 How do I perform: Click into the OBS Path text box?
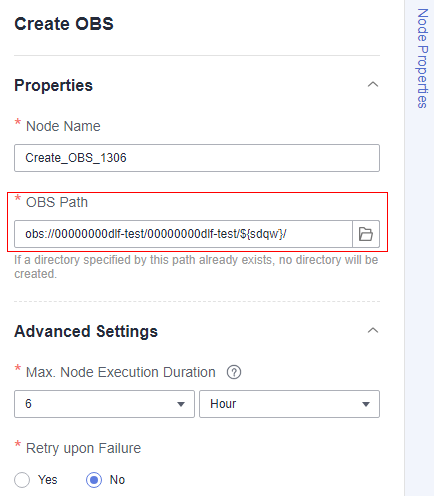click(x=183, y=234)
